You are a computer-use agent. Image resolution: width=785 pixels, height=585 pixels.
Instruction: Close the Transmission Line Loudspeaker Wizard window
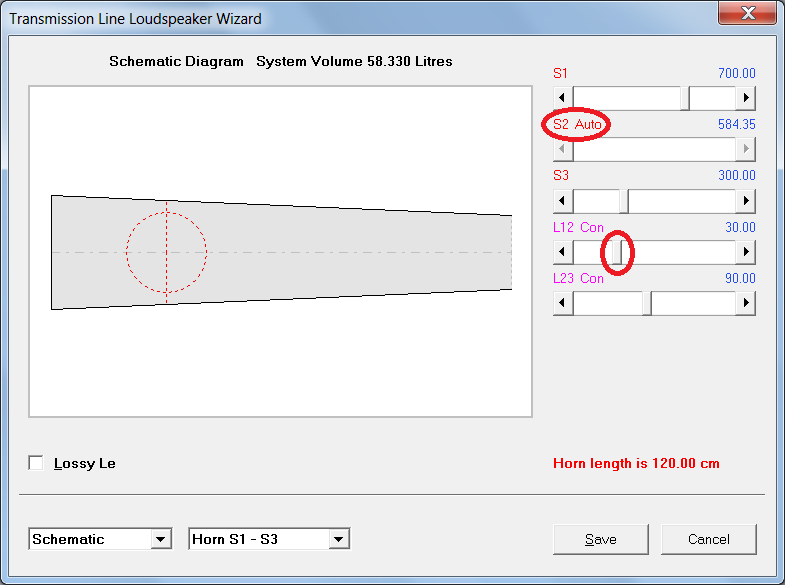[x=747, y=13]
